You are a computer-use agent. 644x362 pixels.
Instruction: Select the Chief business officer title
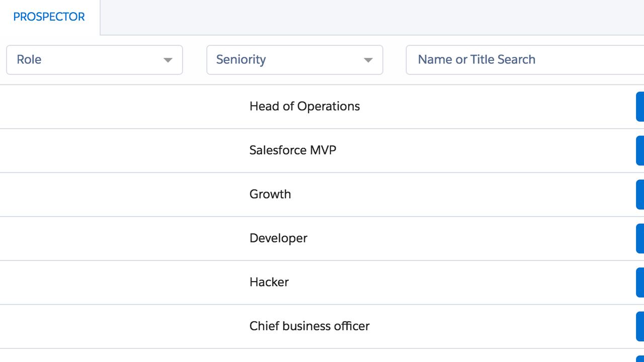pos(309,326)
